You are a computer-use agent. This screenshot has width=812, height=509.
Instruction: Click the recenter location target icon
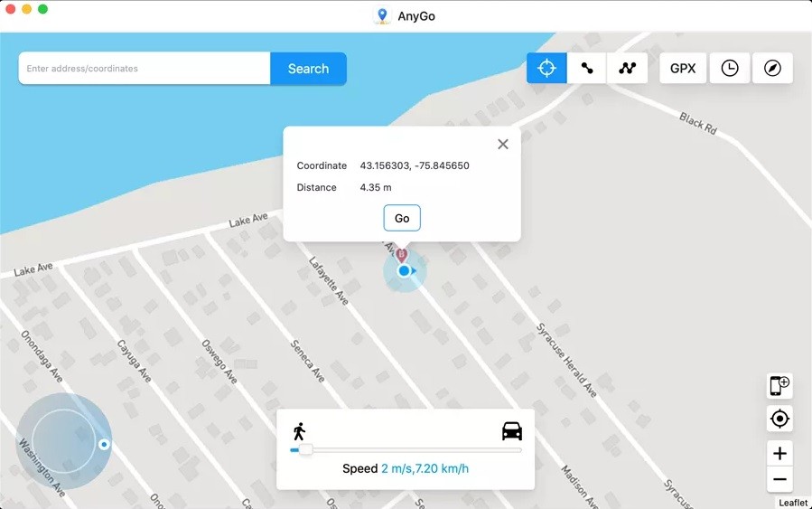point(779,419)
